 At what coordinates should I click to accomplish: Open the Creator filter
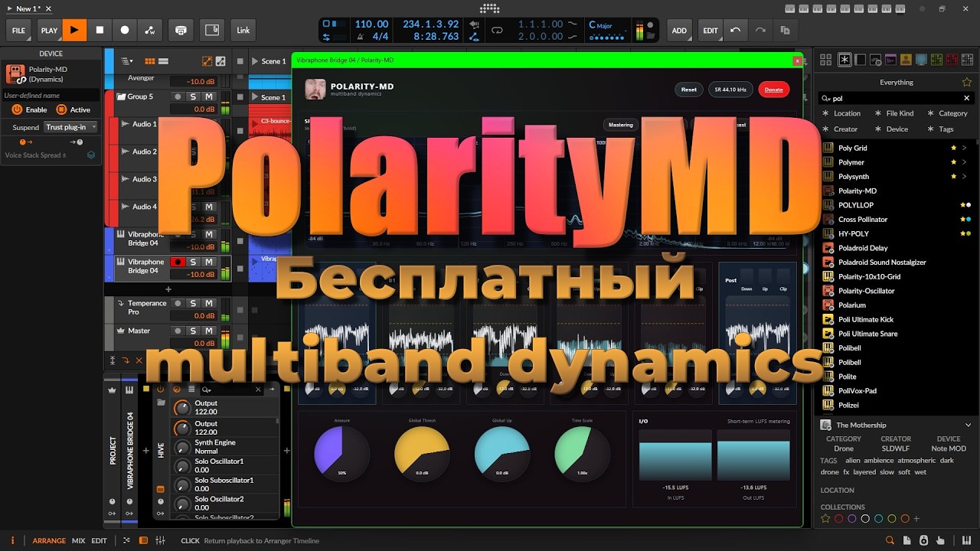840,129
